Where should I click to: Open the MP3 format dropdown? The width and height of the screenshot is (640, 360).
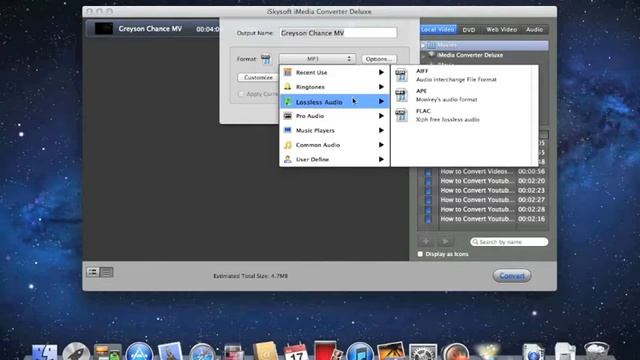pyautogui.click(x=317, y=59)
